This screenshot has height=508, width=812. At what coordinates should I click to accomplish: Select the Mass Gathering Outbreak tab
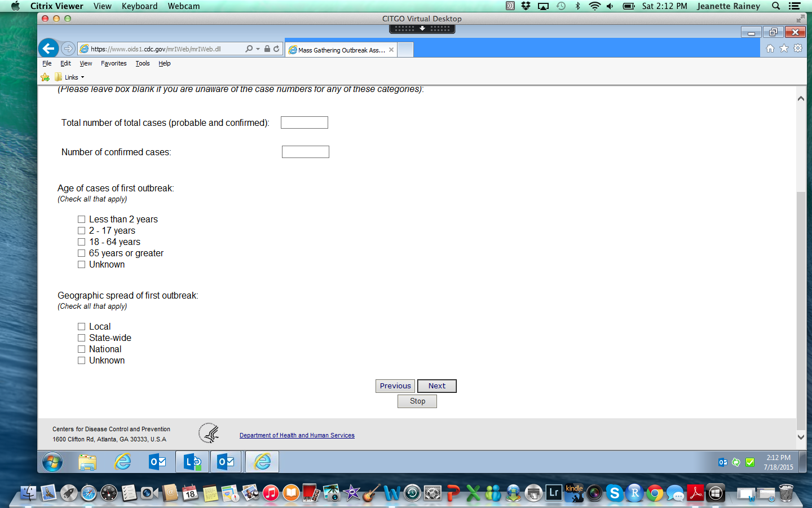[341, 50]
